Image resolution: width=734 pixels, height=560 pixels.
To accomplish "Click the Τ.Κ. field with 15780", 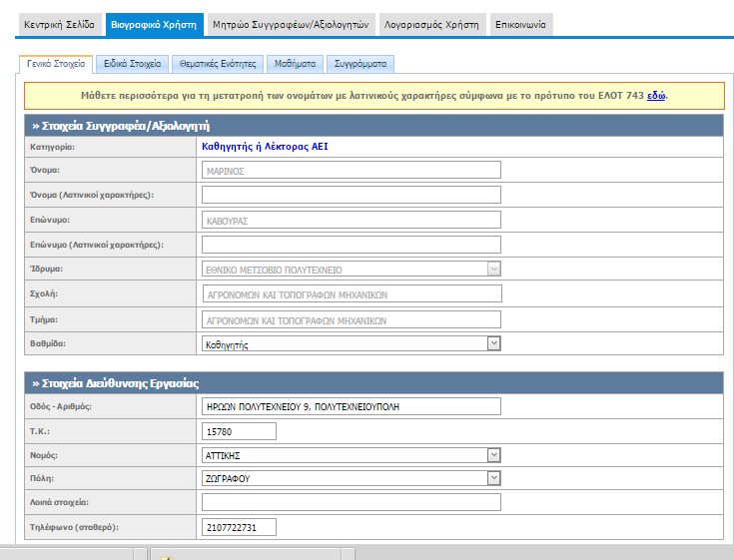I will point(239,431).
